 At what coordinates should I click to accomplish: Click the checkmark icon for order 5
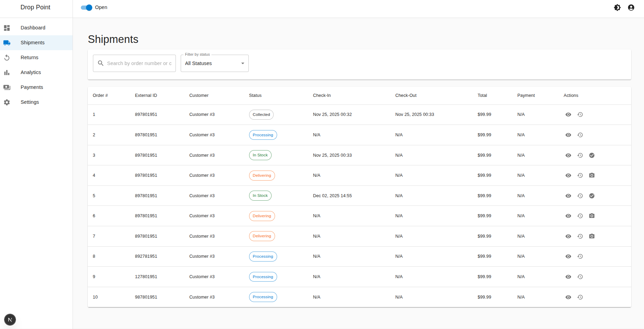click(592, 196)
